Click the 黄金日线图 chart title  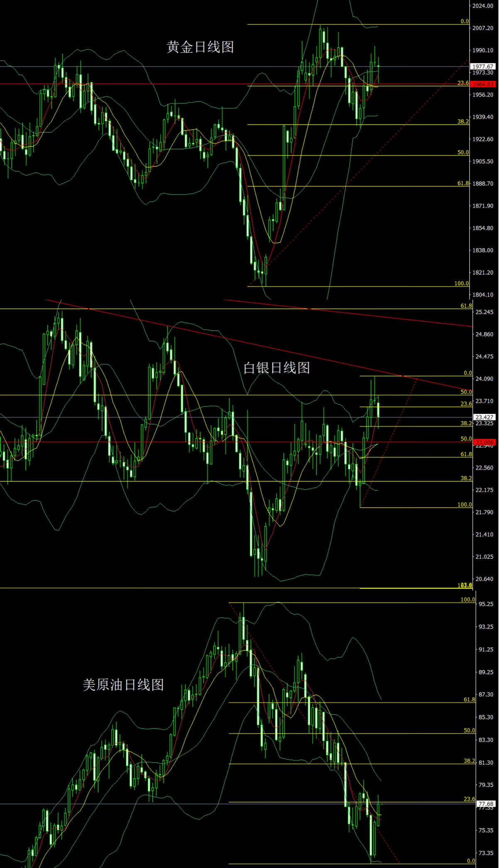(x=200, y=47)
